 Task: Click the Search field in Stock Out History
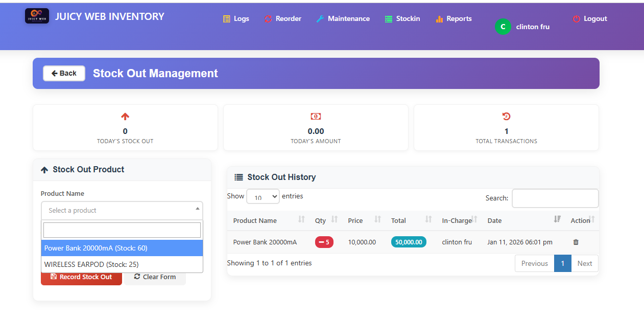(x=555, y=198)
